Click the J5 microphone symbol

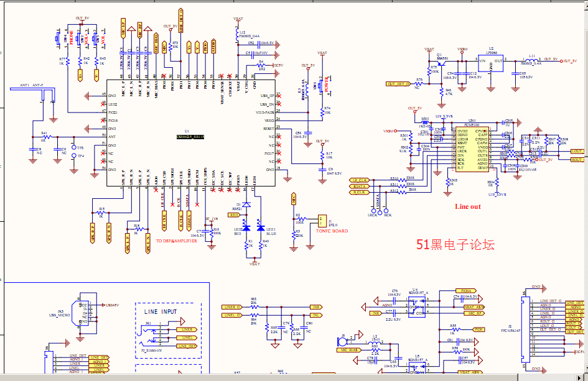click(x=342, y=341)
